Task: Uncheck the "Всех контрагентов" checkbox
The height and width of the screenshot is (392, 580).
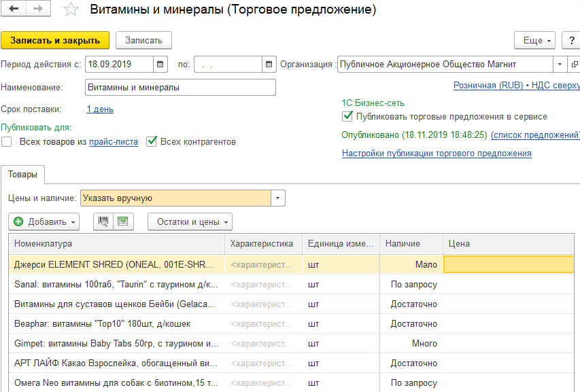Action: point(152,142)
